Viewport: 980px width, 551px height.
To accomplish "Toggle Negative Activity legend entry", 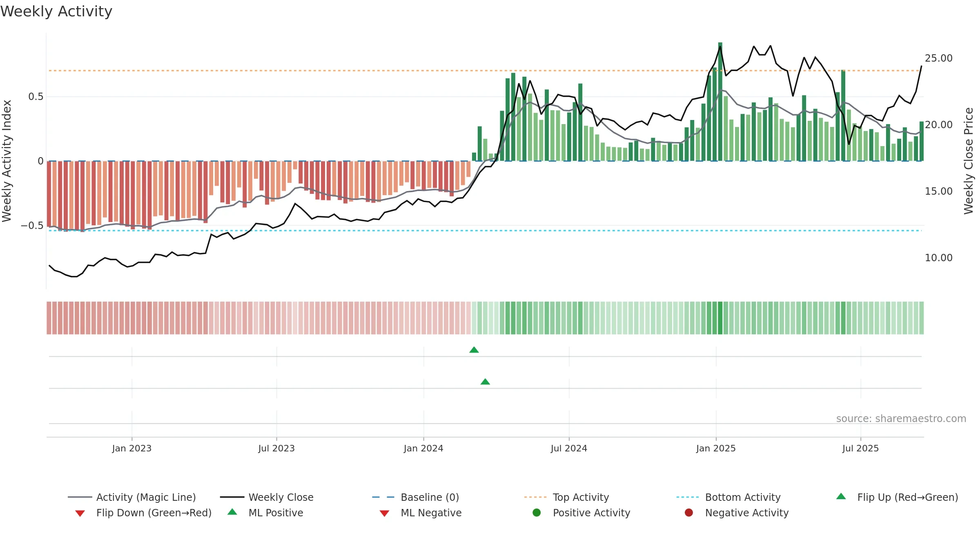I will click(x=737, y=513).
